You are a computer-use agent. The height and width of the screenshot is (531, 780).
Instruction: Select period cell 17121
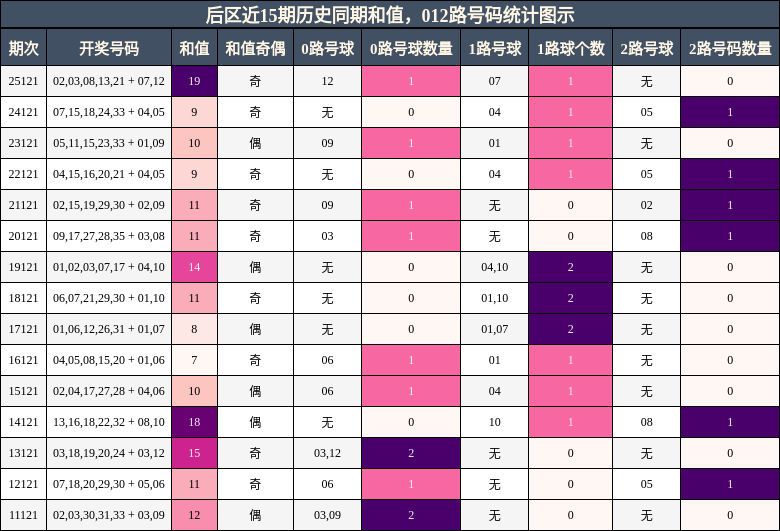click(23, 329)
